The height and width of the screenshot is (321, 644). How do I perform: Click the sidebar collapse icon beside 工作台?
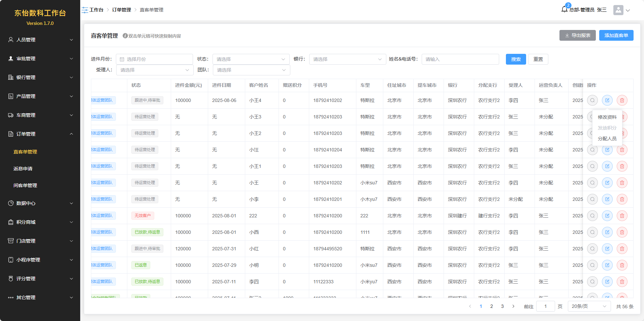85,10
